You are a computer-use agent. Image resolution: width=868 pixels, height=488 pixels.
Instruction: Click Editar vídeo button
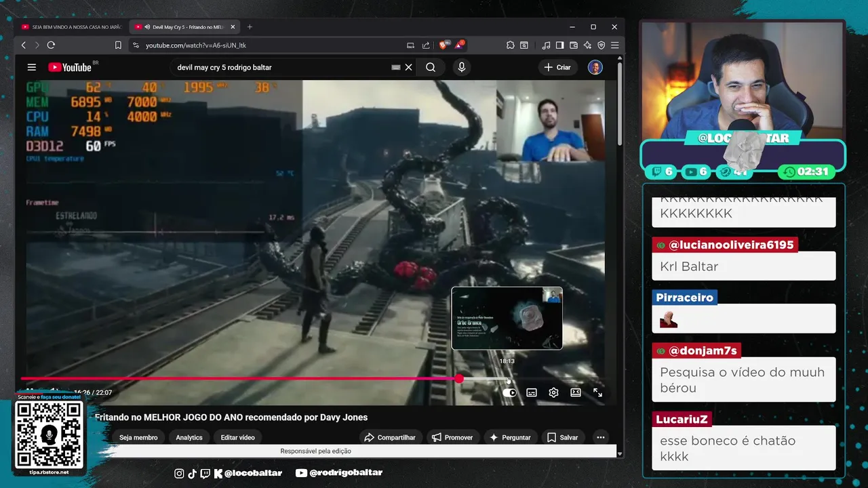click(237, 437)
